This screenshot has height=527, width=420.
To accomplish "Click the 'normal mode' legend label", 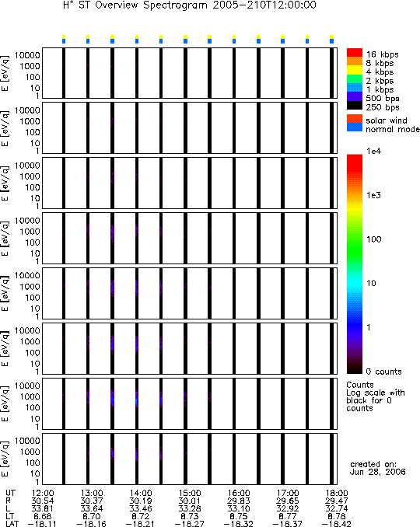I will 393,129.
